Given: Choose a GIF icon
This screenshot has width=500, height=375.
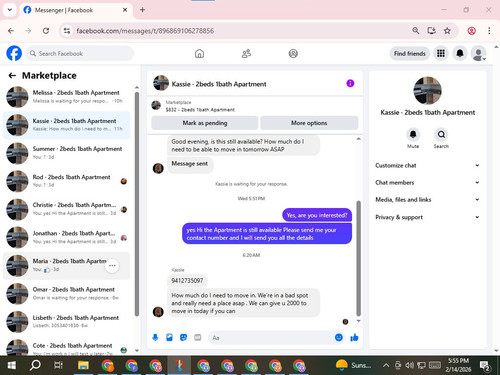Looking at the screenshot, I should tap(198, 338).
